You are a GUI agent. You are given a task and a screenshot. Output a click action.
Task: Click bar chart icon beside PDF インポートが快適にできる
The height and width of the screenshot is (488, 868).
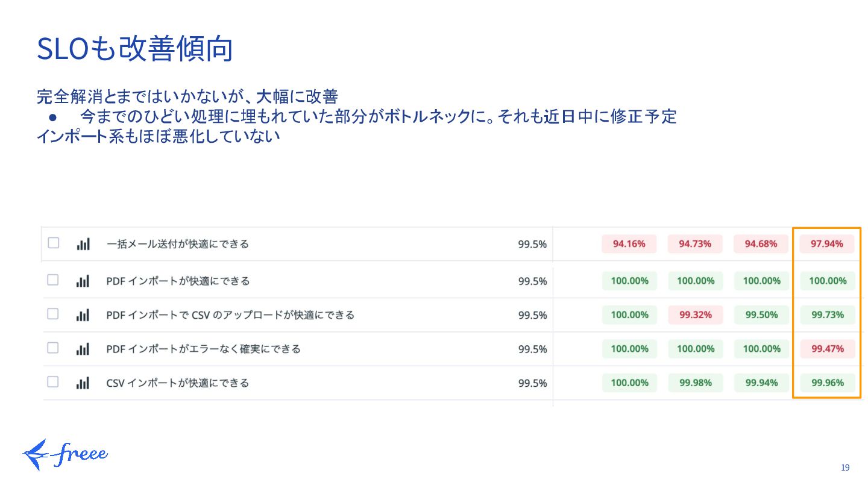click(x=83, y=281)
